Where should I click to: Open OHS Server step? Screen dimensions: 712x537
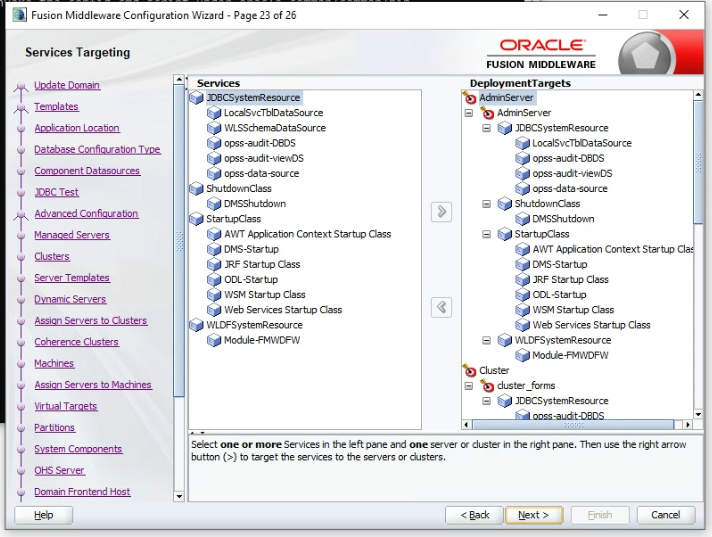tap(59, 470)
